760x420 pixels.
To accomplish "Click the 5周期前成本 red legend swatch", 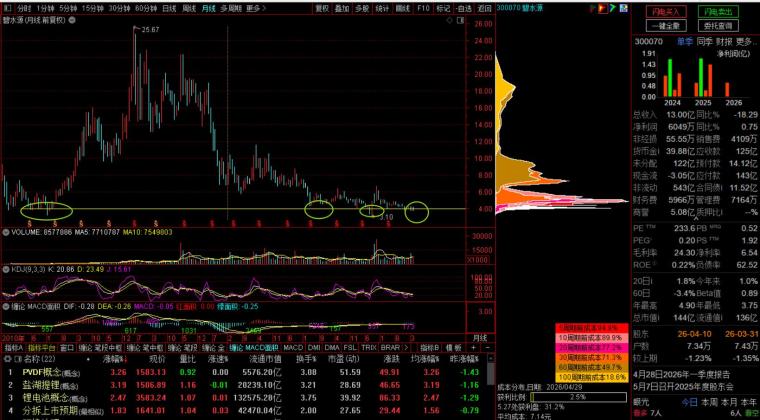I will (592, 327).
